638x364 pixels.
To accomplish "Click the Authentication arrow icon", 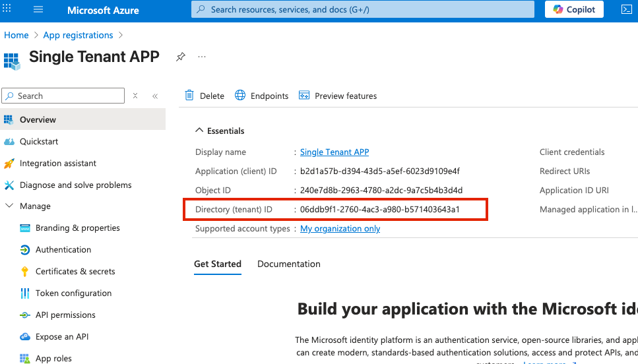I will point(25,250).
